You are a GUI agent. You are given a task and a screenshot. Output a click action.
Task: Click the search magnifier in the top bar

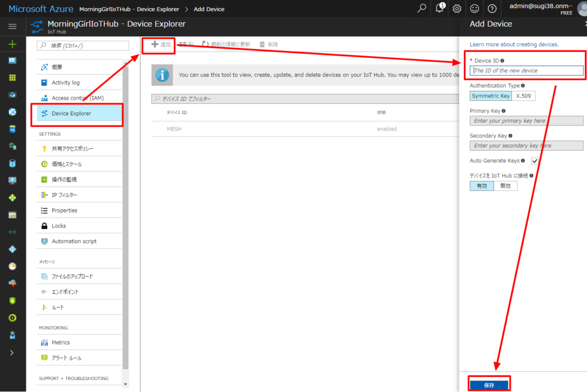(x=422, y=8)
